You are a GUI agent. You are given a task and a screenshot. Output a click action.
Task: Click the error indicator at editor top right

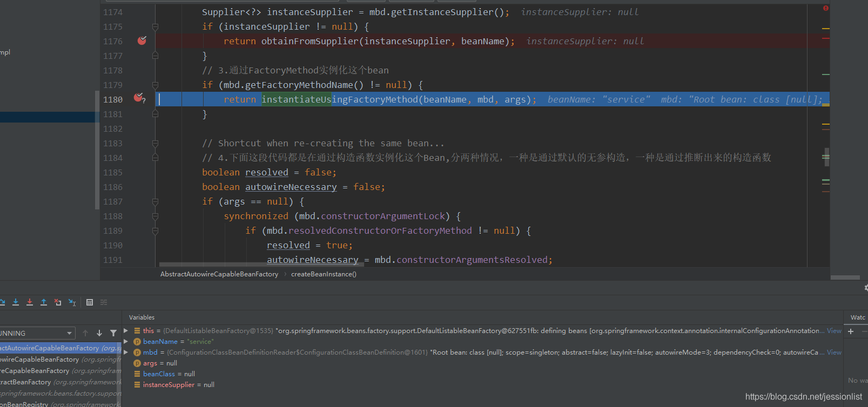pyautogui.click(x=825, y=8)
